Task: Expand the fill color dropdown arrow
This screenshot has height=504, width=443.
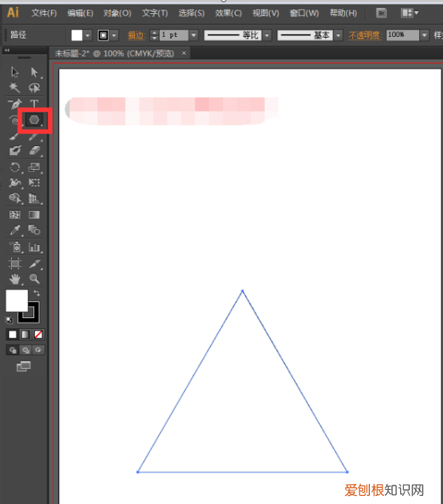Action: pyautogui.click(x=88, y=35)
